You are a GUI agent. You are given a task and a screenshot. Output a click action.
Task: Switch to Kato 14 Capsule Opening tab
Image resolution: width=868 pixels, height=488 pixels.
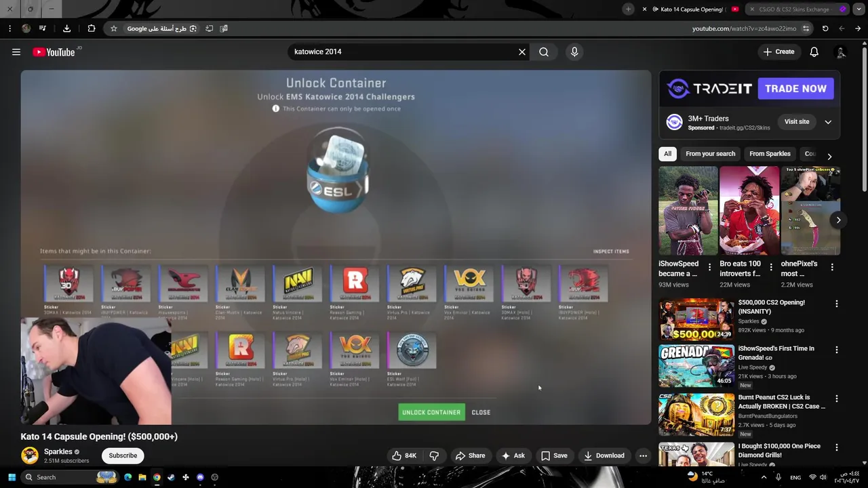tap(690, 9)
